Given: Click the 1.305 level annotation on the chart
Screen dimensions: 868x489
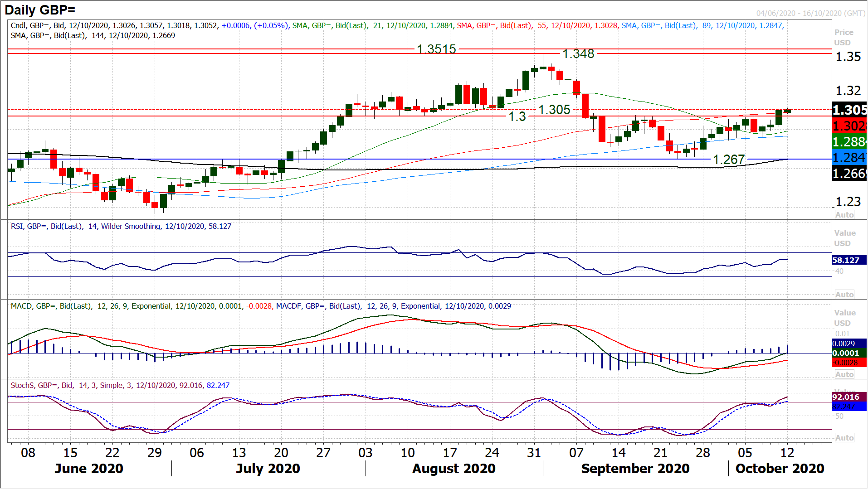Looking at the screenshot, I should [554, 110].
